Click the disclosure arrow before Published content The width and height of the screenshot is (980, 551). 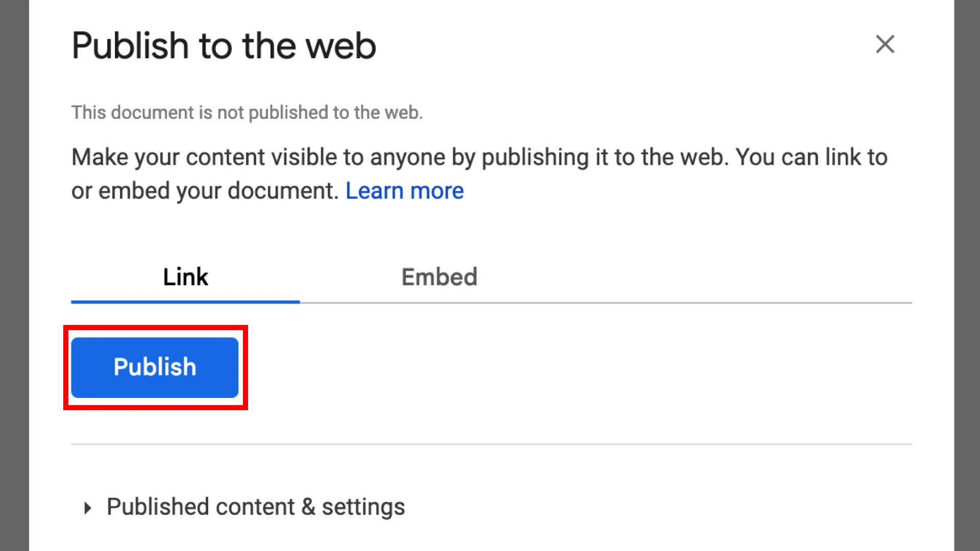pyautogui.click(x=88, y=508)
